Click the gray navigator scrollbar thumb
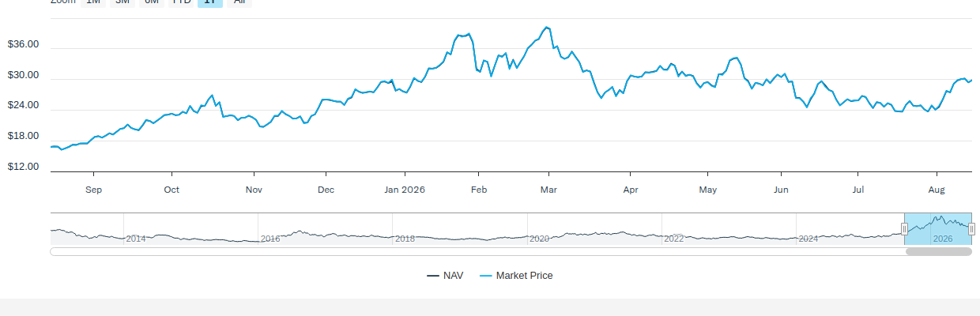The image size is (980, 316). click(x=938, y=252)
